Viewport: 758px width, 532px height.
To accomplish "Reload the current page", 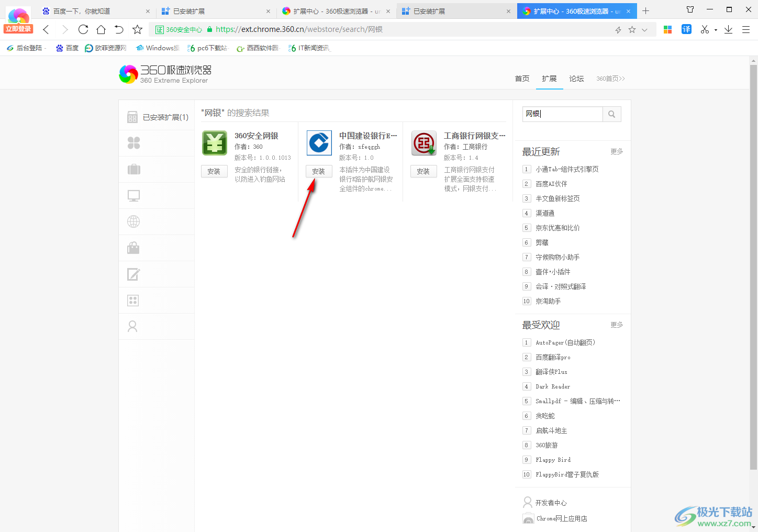I will pyautogui.click(x=83, y=29).
